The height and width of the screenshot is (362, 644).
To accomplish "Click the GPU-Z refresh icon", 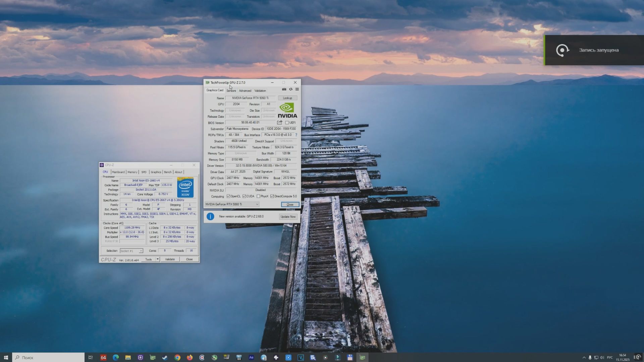I will 290,90.
